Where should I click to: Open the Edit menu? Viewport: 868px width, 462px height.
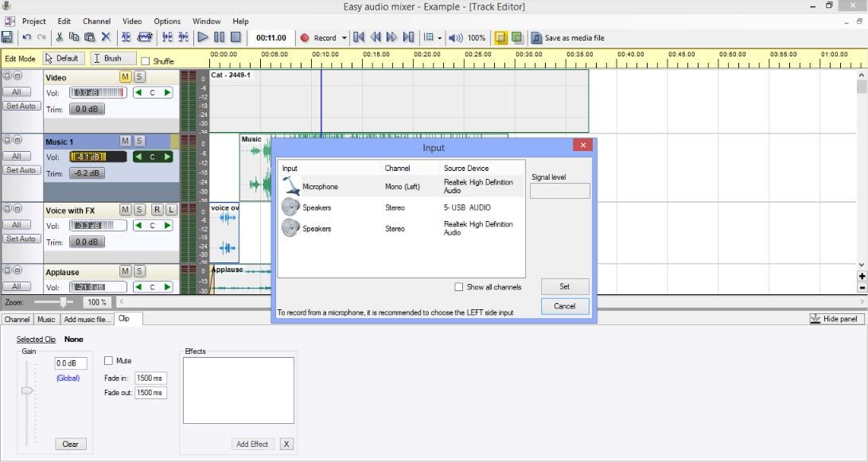click(x=64, y=21)
